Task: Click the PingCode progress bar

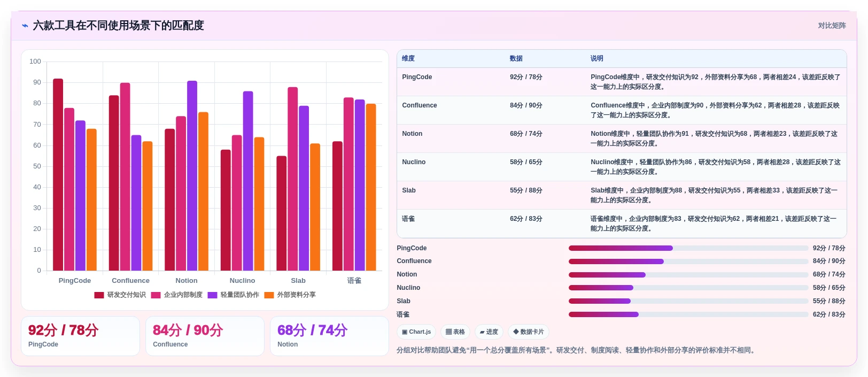Action: click(x=688, y=248)
